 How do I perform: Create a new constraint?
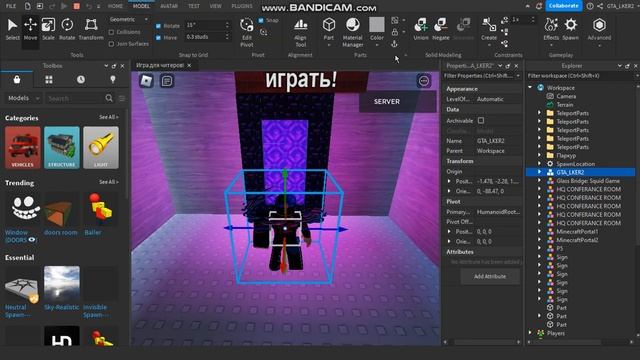pyautogui.click(x=489, y=29)
